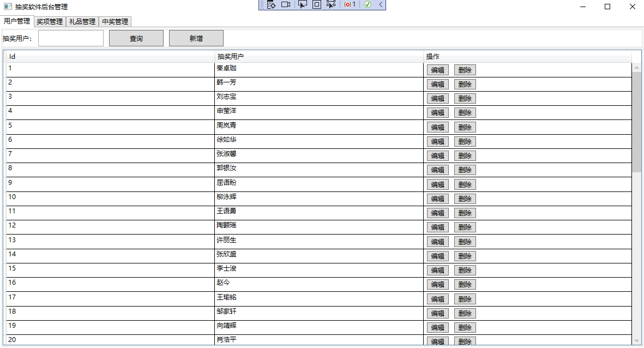Click the debug toolbar drag grip handle
Image resolution: width=644 pixels, height=348 pixels.
tap(262, 4)
